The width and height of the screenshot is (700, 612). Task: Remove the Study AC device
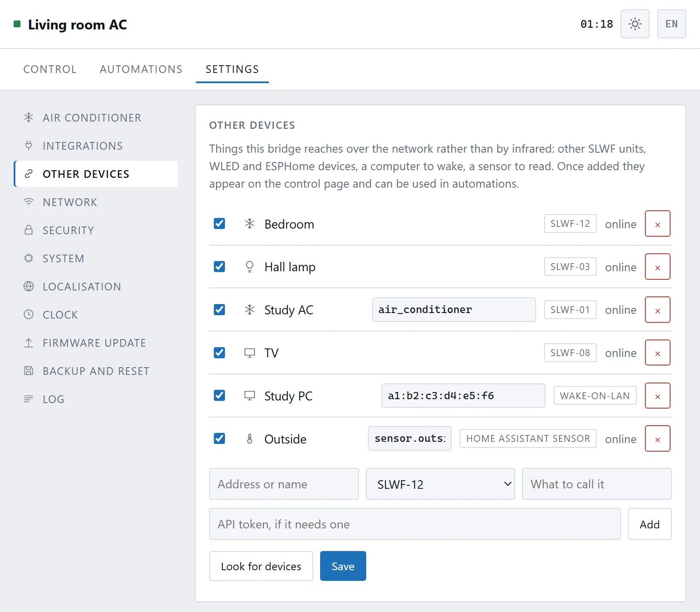coord(657,310)
